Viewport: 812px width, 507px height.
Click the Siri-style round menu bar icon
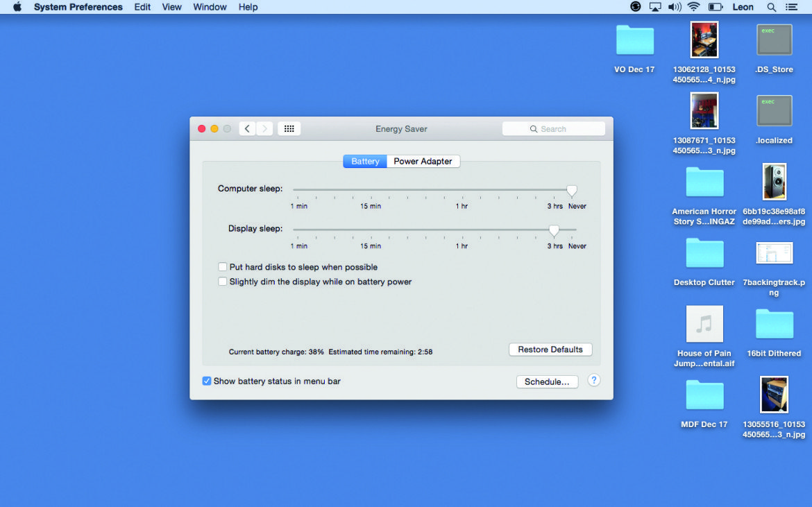[x=636, y=7]
